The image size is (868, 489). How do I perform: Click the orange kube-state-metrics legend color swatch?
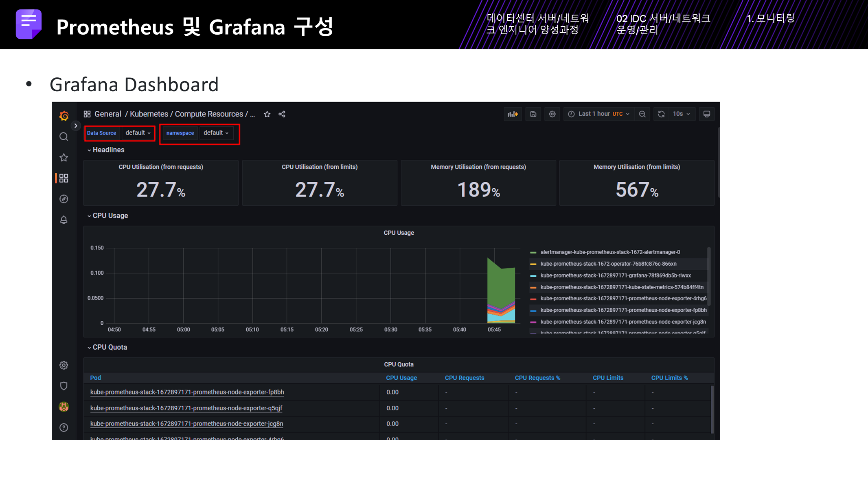coord(533,287)
